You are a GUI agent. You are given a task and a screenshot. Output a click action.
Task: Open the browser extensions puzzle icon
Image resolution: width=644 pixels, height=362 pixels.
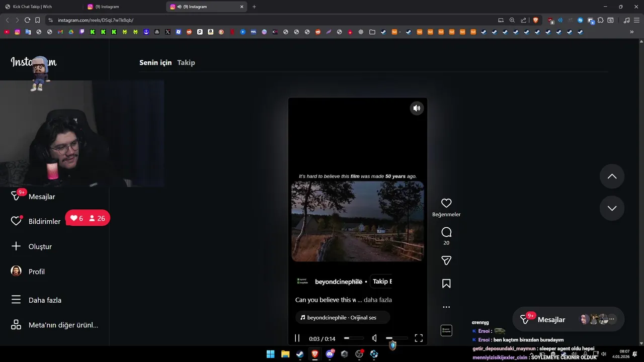[x=600, y=20]
